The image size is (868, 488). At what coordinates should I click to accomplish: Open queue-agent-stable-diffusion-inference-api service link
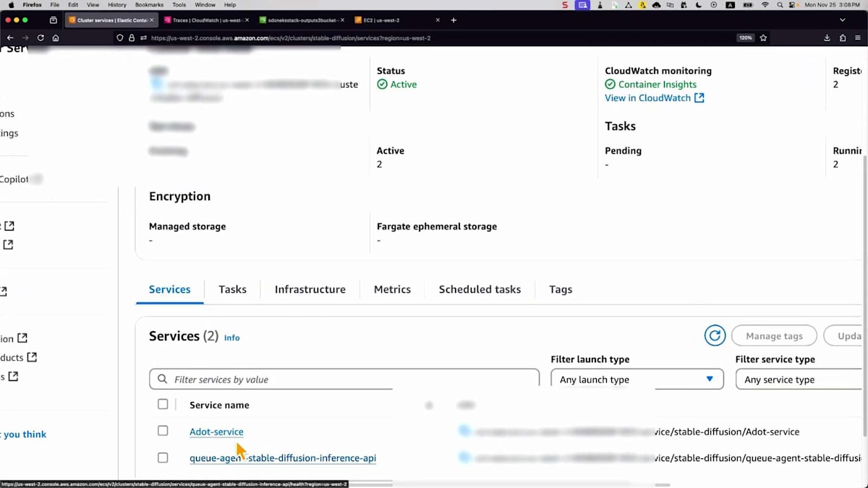click(x=283, y=458)
